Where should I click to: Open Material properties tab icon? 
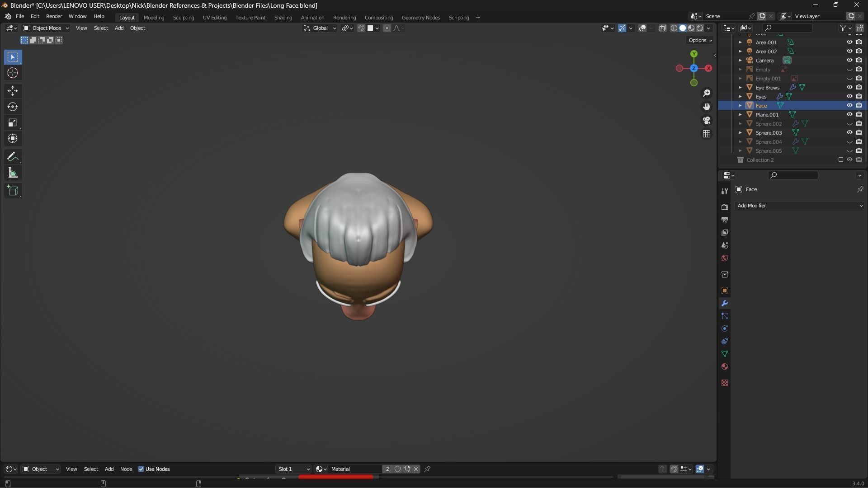coord(725,366)
